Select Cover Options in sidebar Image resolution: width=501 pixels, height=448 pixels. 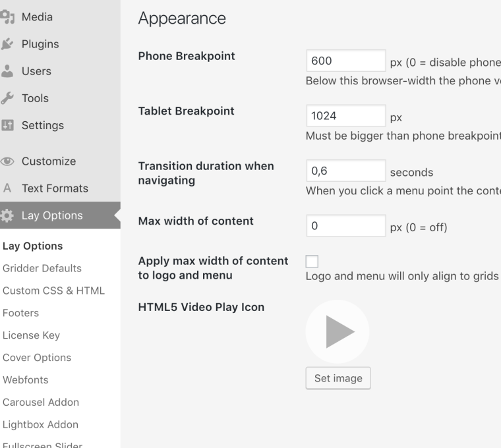pyautogui.click(x=37, y=358)
